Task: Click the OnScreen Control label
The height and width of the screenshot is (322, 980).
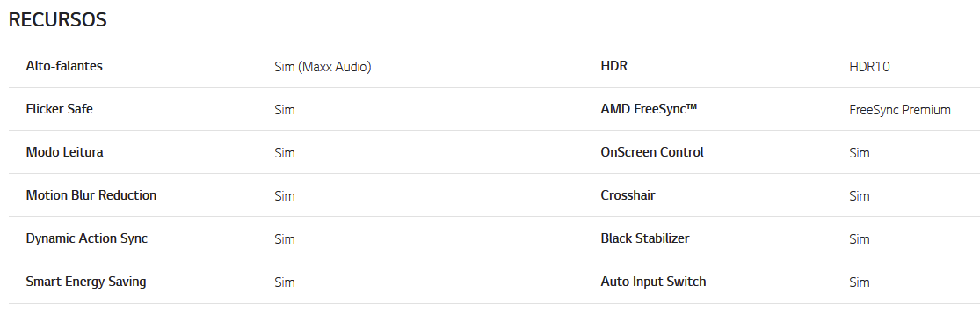Action: point(652,152)
